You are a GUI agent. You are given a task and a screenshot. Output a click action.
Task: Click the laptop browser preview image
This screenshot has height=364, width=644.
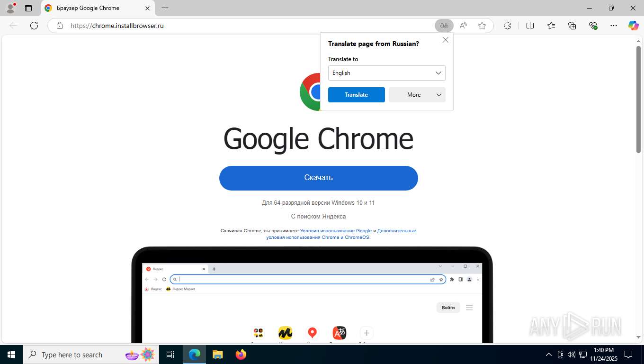[x=312, y=295]
